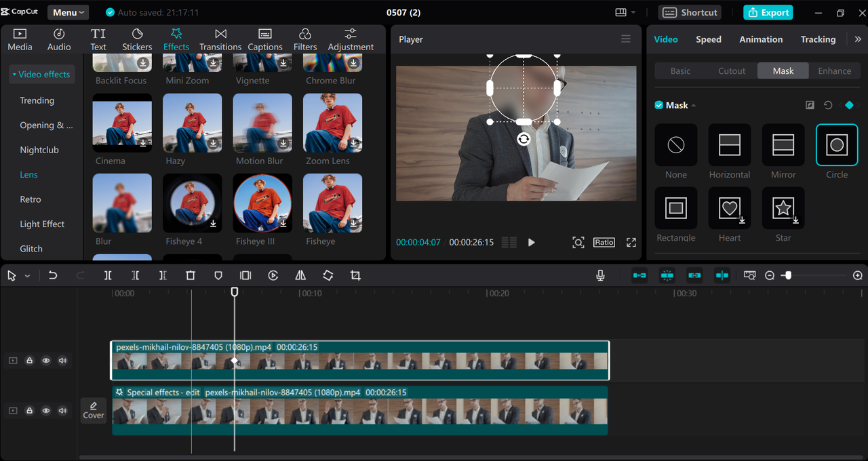868x461 pixels.
Task: Click the white playhead on timeline ruler
Action: click(x=235, y=292)
